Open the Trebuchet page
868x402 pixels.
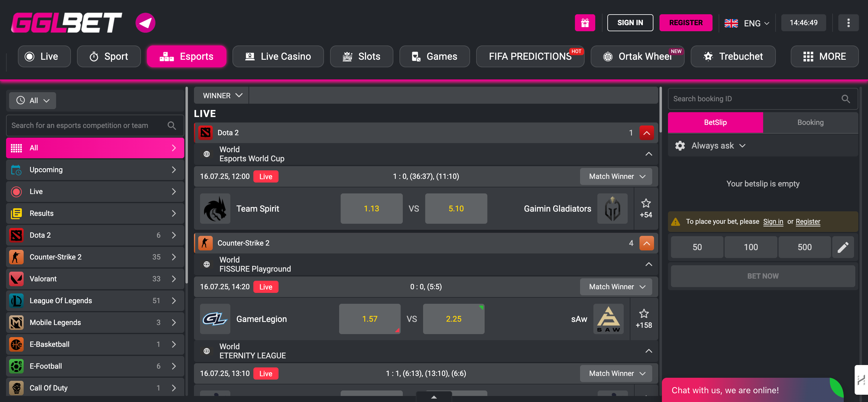point(733,56)
